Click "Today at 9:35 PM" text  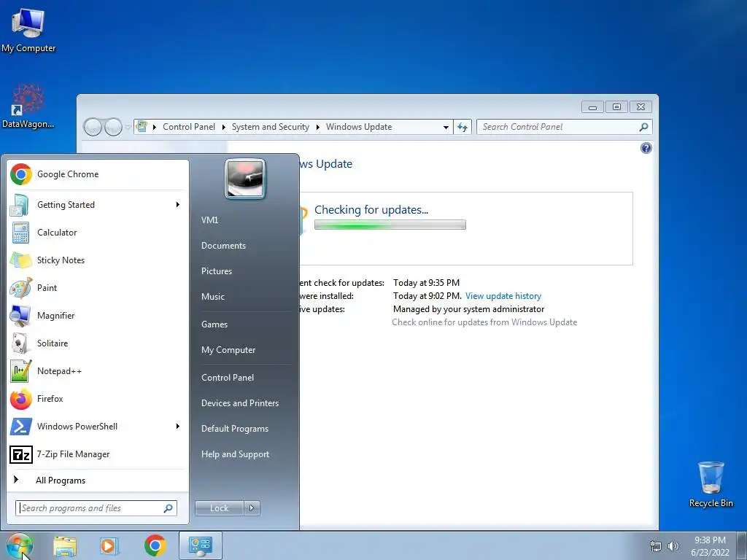(426, 283)
